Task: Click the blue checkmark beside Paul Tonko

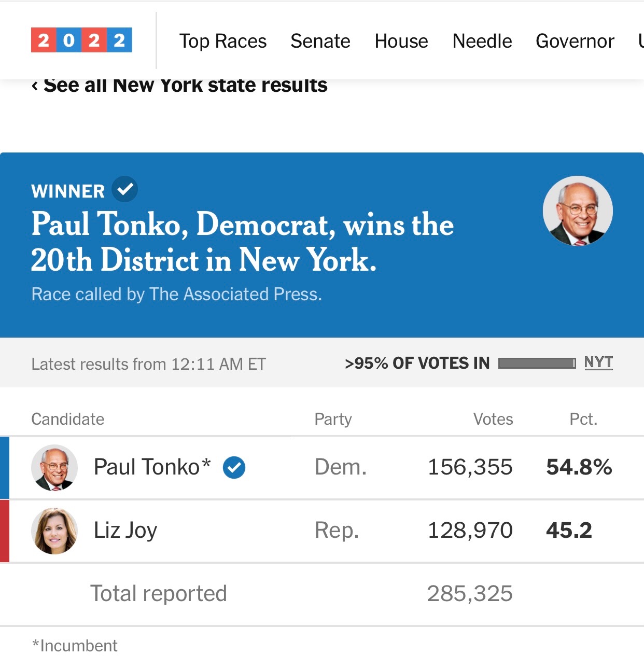Action: 234,468
